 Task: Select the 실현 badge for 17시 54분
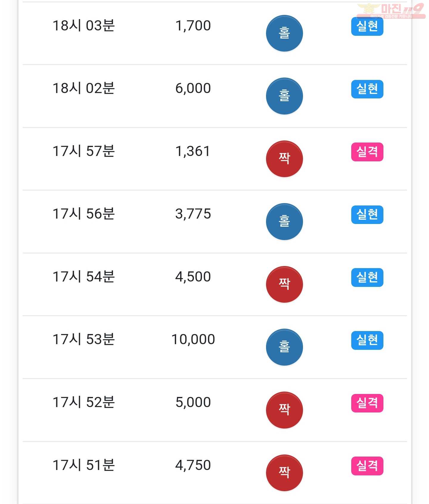point(367,278)
